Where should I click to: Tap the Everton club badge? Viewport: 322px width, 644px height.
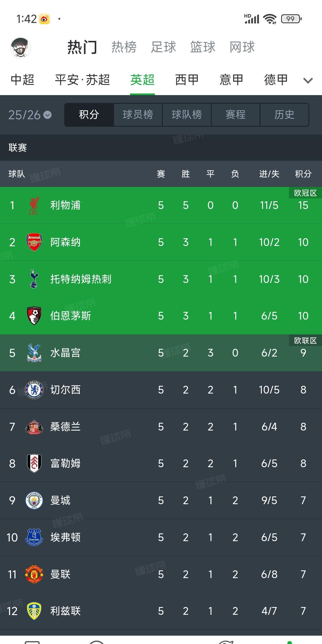point(34,537)
